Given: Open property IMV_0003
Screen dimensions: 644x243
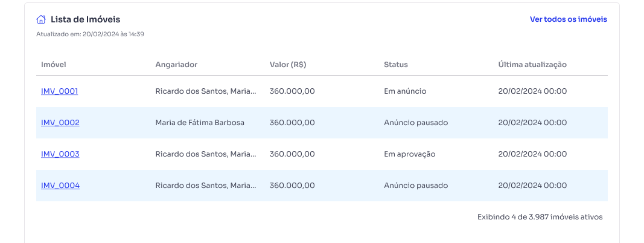Looking at the screenshot, I should [60, 154].
